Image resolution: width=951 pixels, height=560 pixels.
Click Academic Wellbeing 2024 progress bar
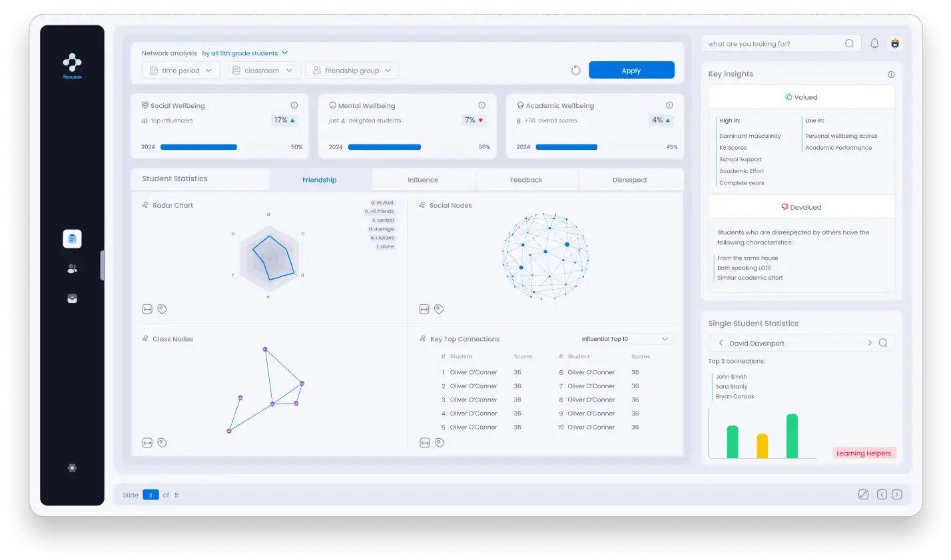coord(567,147)
